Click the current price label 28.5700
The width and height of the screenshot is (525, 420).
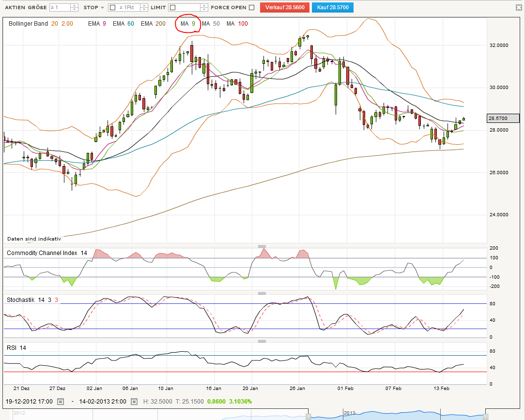point(503,118)
